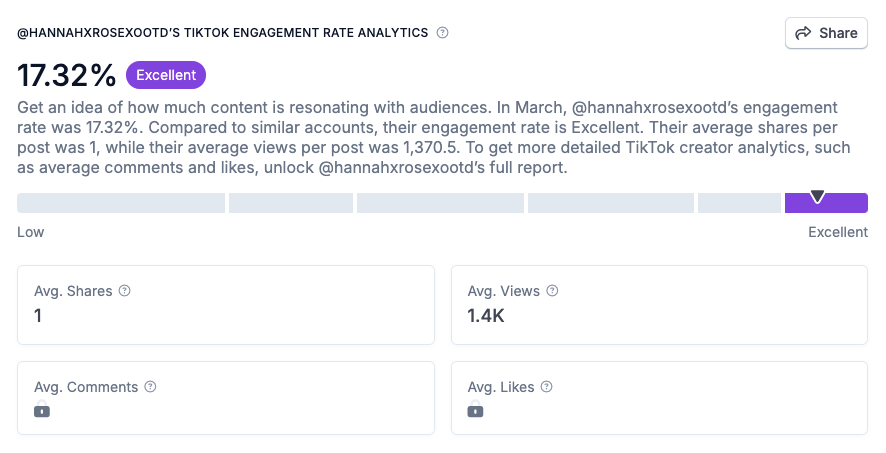The height and width of the screenshot is (453, 886).
Task: Click the Avg. Likes label text
Action: tap(501, 387)
